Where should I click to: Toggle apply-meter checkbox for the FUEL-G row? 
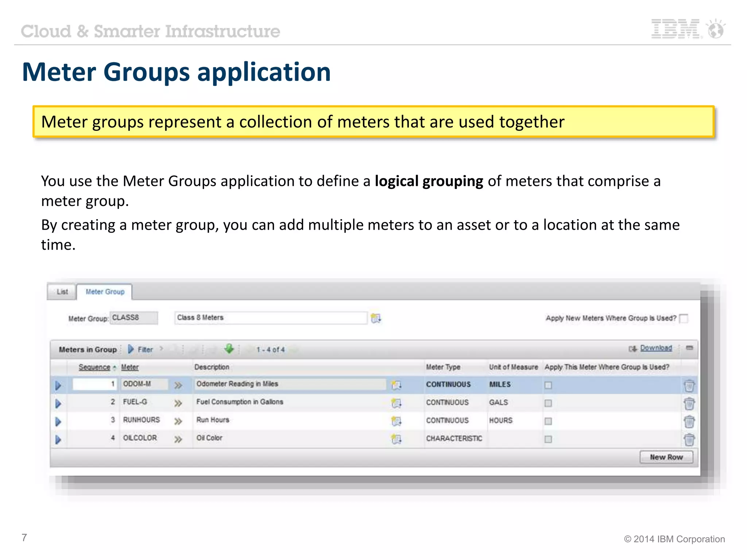(x=548, y=403)
